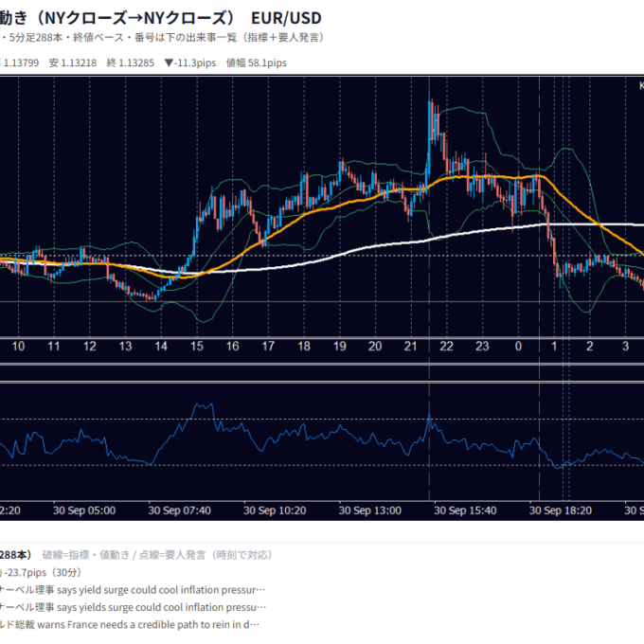Open the 'says yield surge could cool' event entry
The image size is (644, 644).
[133, 590]
